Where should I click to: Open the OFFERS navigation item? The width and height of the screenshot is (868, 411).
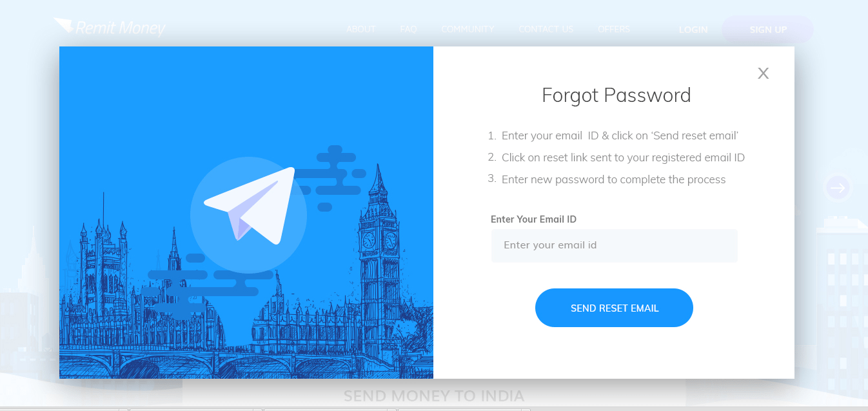614,29
